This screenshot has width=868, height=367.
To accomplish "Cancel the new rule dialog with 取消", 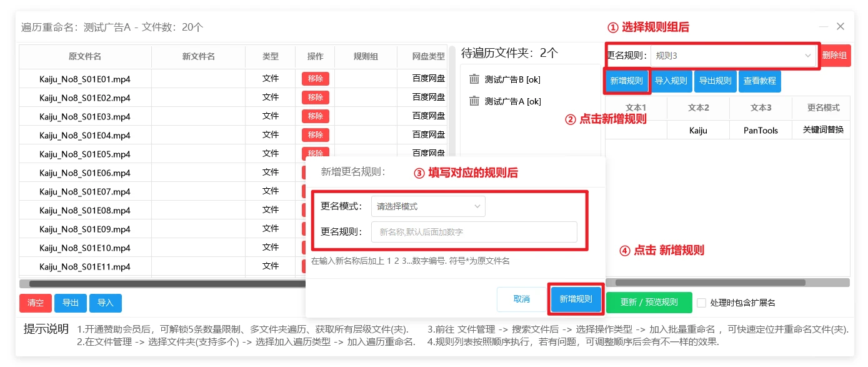I will point(521,299).
